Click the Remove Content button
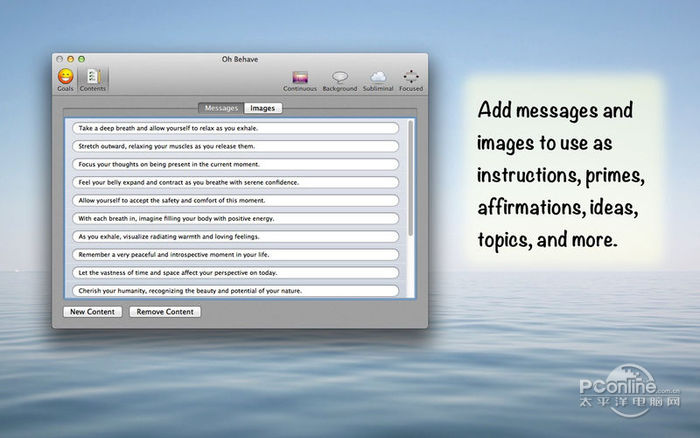700x438 pixels. [x=165, y=312]
